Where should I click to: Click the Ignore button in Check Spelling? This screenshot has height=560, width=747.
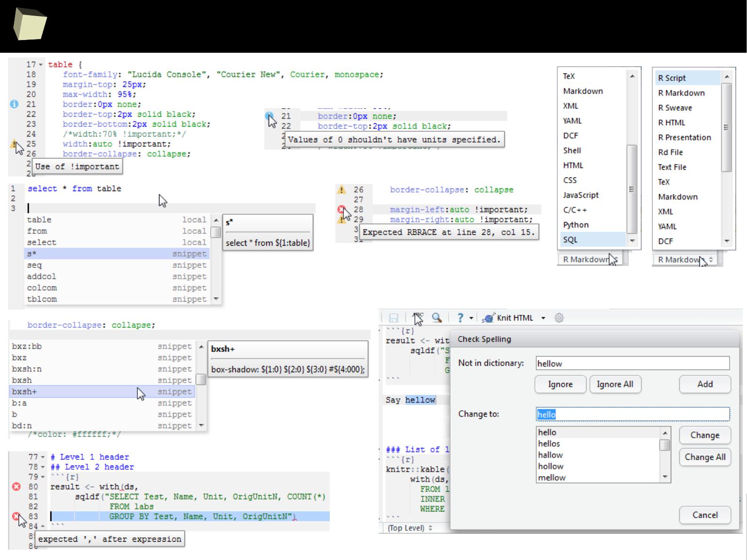click(560, 384)
